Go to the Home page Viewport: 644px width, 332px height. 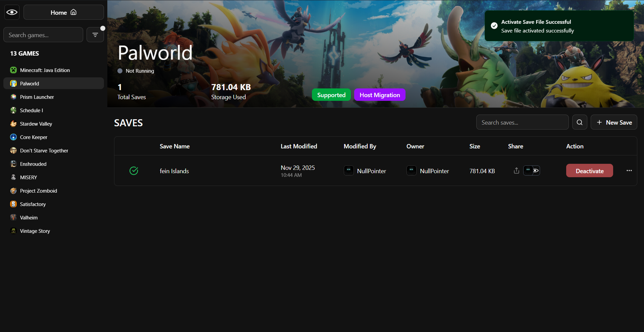click(x=64, y=12)
